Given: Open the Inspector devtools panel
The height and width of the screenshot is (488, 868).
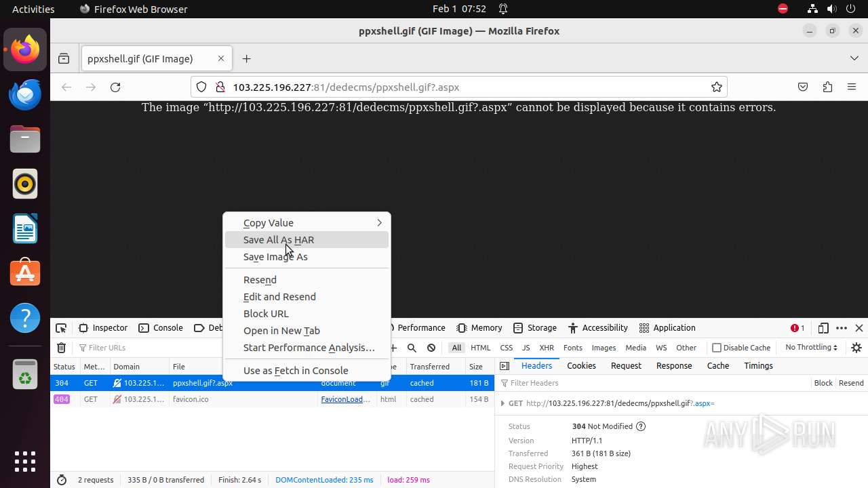Looking at the screenshot, I should [x=103, y=328].
